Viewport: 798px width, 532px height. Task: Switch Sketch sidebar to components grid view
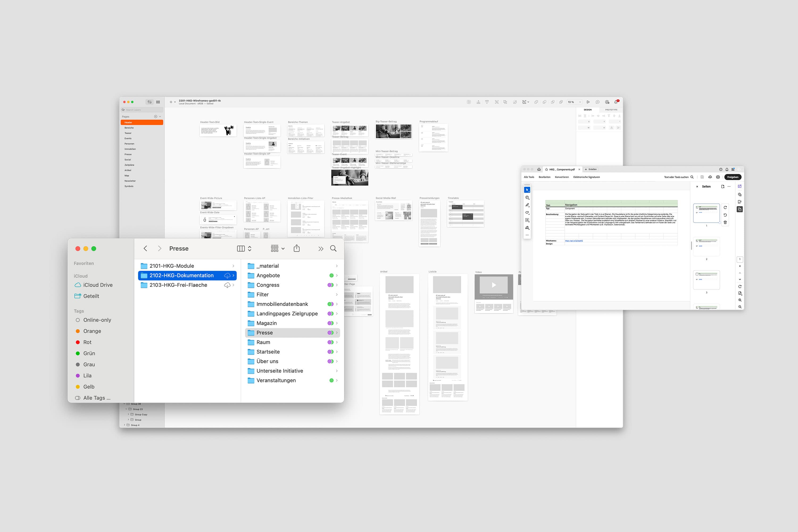point(158,102)
